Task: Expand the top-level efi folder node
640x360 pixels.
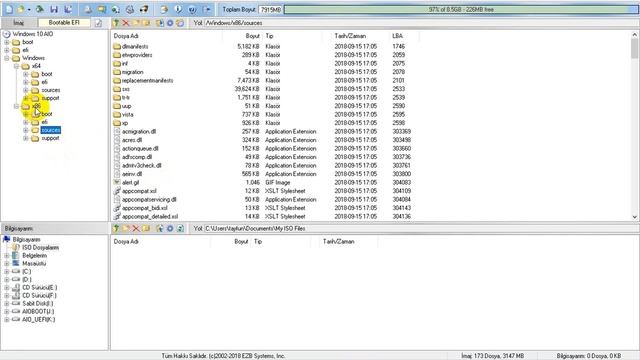Action: click(7, 50)
